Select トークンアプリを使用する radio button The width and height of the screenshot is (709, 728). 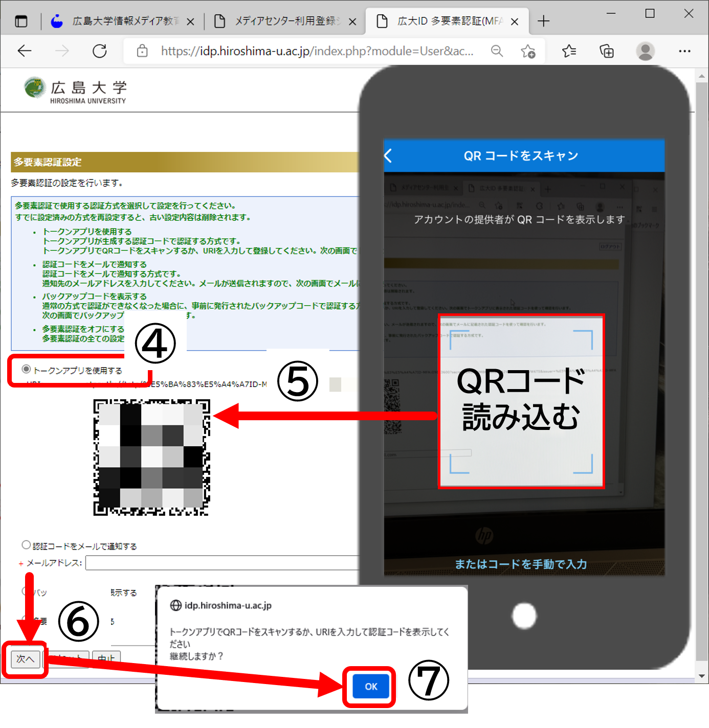click(x=26, y=369)
